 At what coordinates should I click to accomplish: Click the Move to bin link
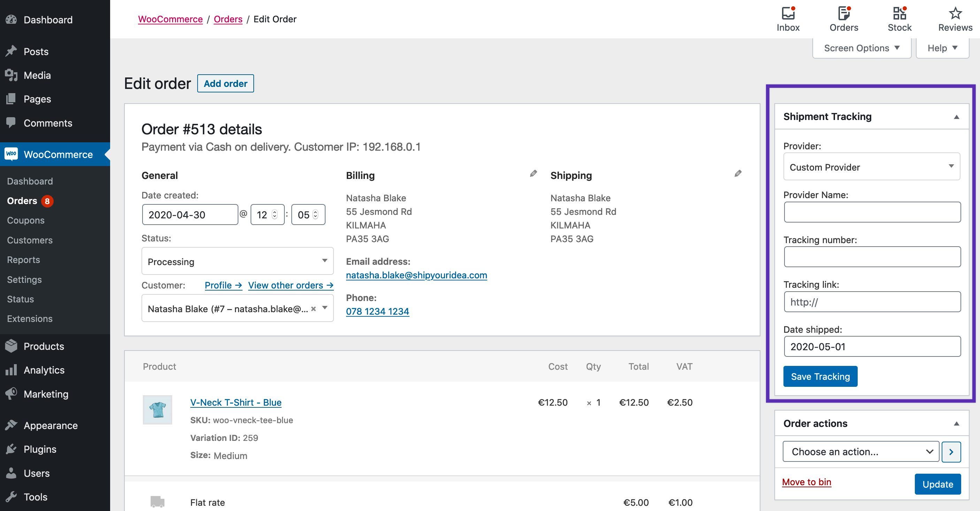coord(806,482)
